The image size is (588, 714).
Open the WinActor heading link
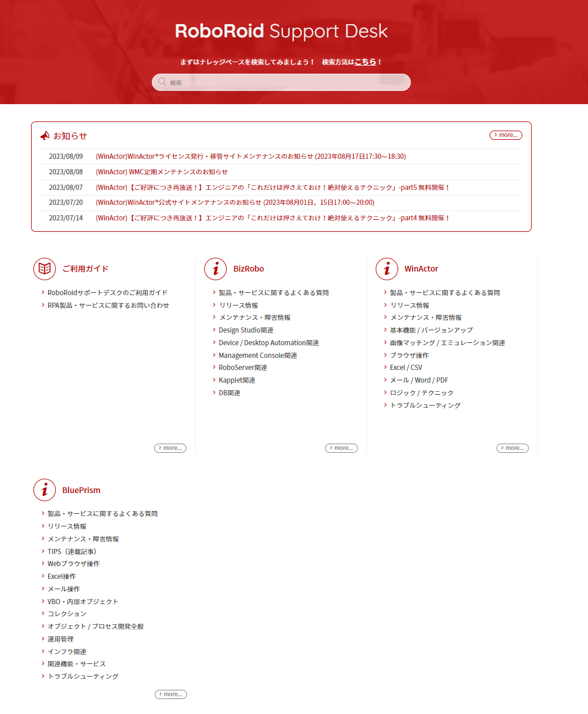tap(421, 269)
